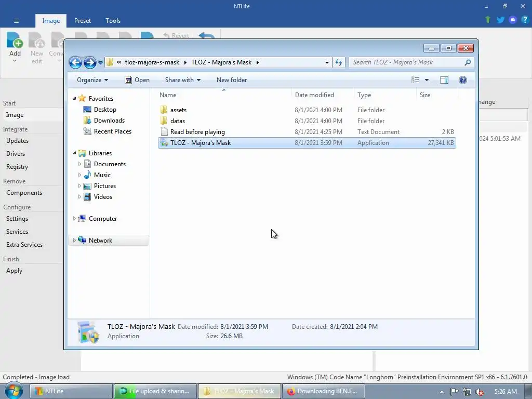
Task: Click the search magnifier icon
Action: pos(468,62)
